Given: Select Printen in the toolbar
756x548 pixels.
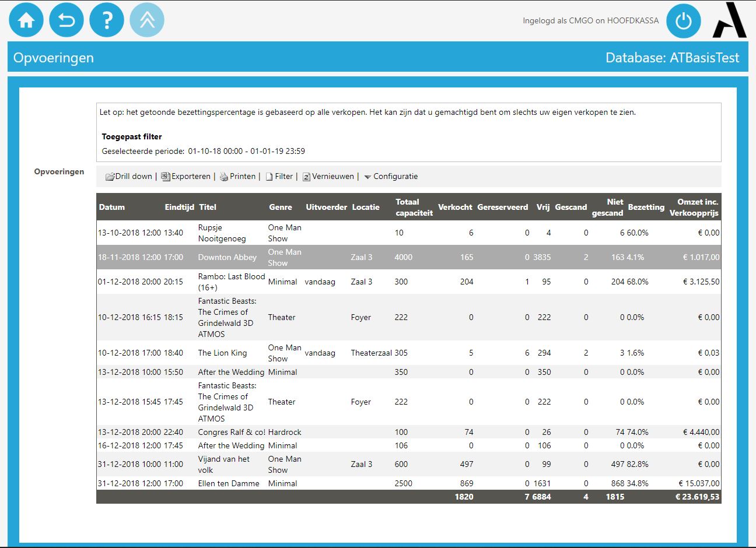Looking at the screenshot, I should point(243,176).
